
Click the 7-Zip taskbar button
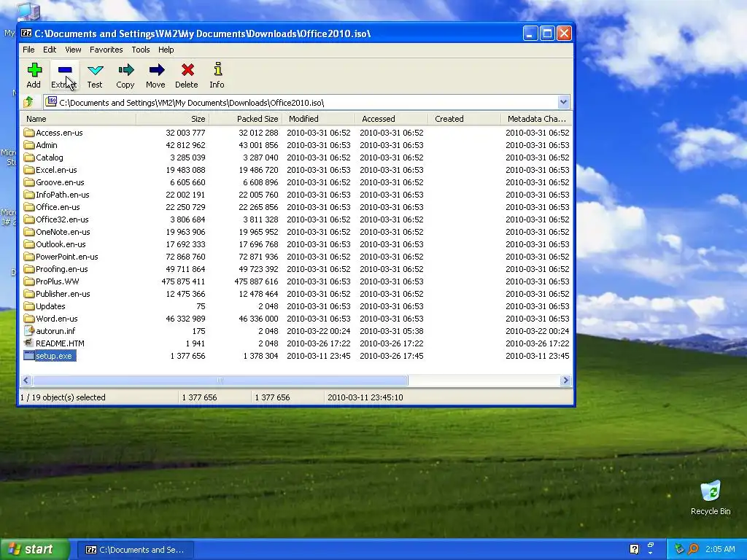[135, 550]
